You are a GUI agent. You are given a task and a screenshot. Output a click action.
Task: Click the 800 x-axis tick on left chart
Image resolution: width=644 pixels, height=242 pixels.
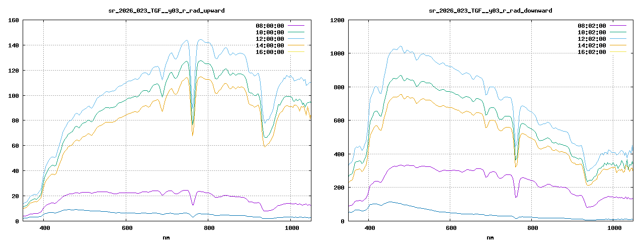(x=209, y=228)
